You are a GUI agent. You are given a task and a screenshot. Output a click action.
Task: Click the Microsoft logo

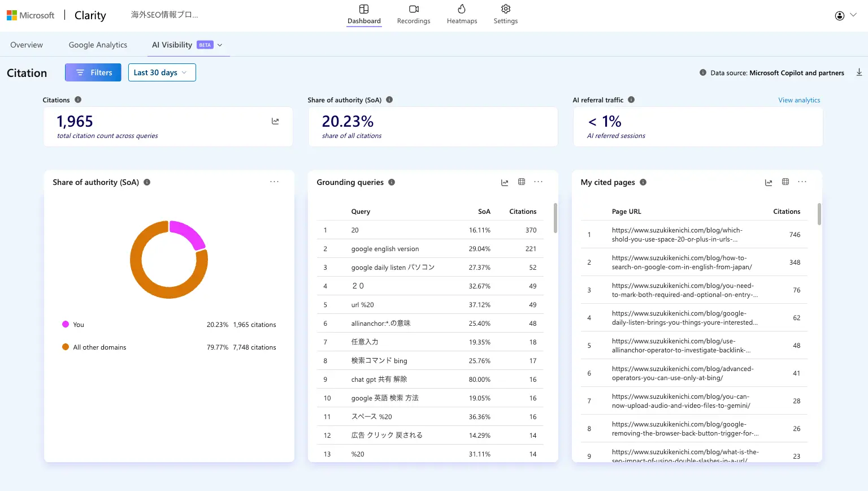31,15
